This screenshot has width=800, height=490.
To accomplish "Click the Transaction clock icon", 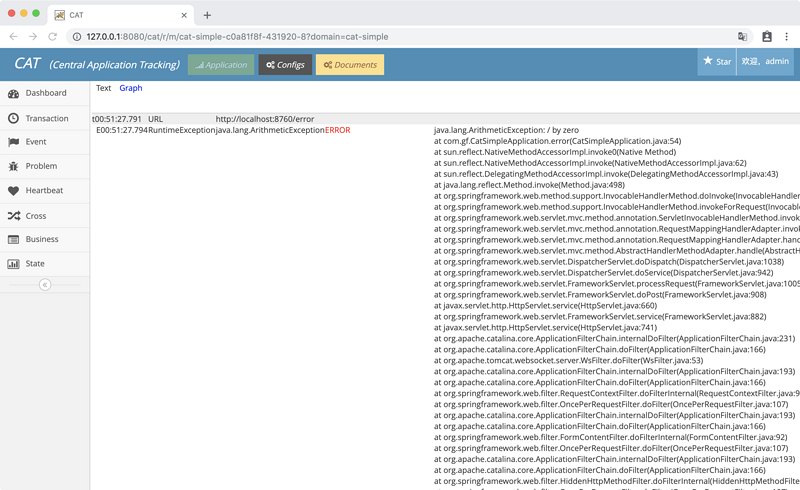I will pos(13,118).
